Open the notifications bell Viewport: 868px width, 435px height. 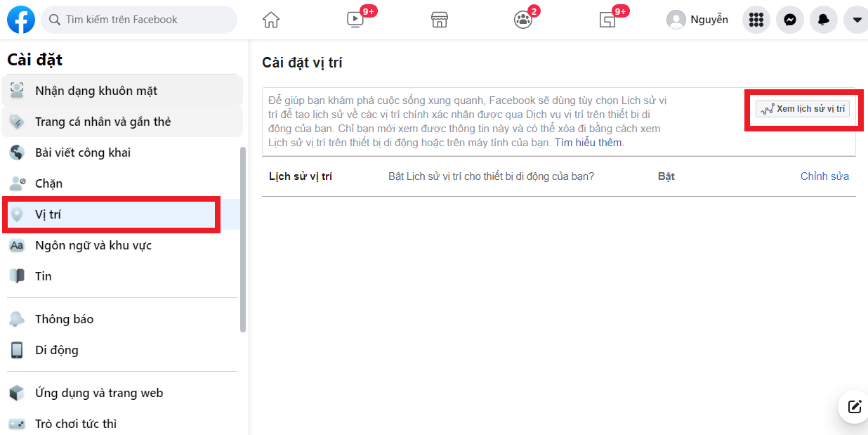(x=823, y=20)
